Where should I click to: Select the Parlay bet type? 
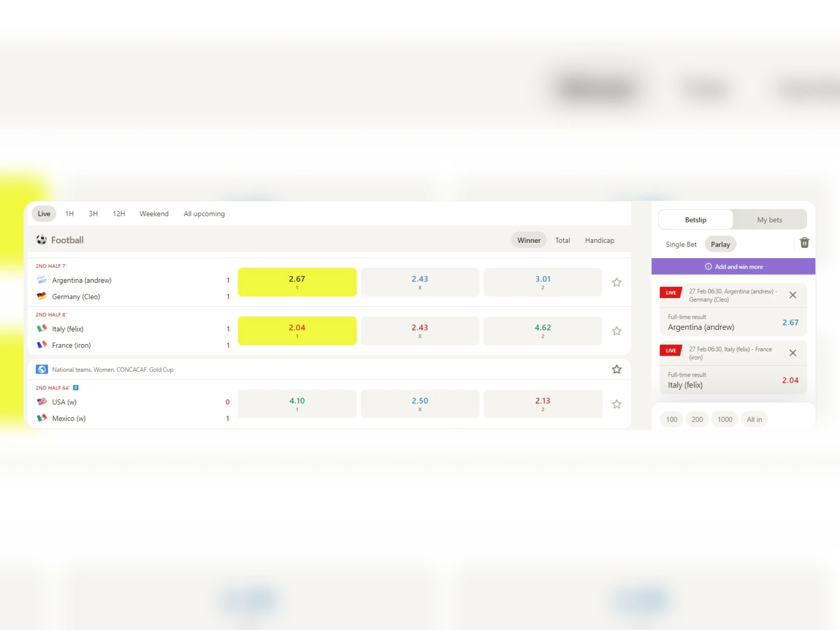(720, 244)
